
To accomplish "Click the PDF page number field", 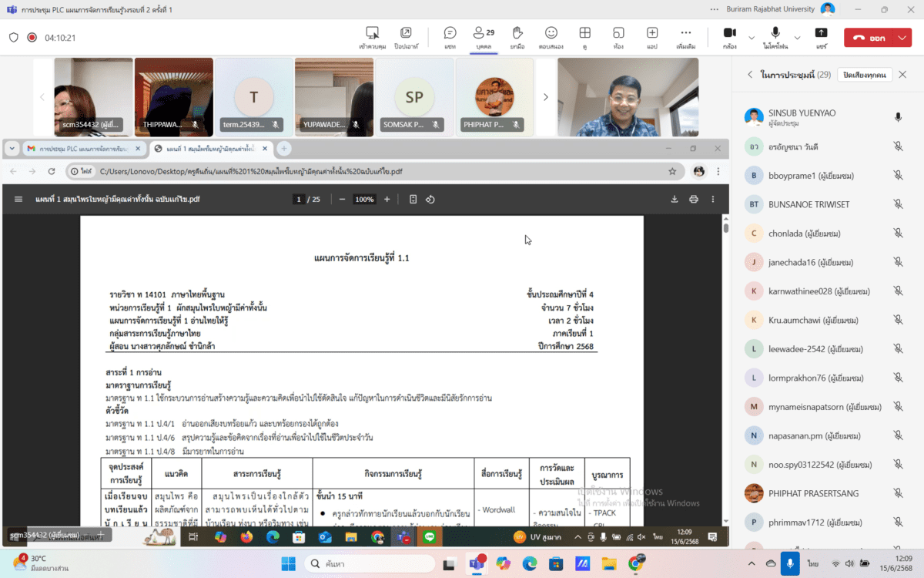I will (x=299, y=199).
